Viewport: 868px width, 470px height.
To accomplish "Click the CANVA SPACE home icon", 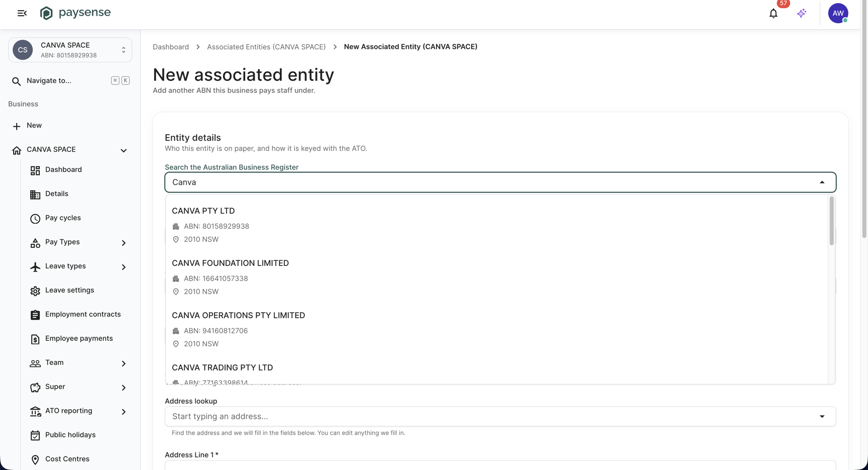I will pos(17,150).
